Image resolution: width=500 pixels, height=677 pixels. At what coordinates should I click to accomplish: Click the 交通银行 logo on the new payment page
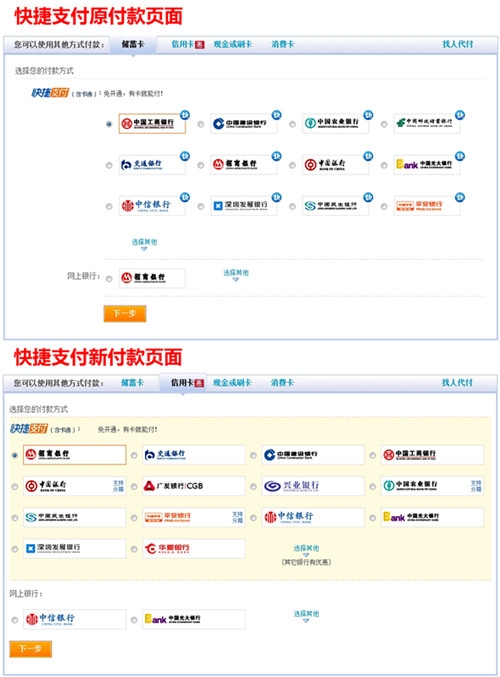[193, 455]
